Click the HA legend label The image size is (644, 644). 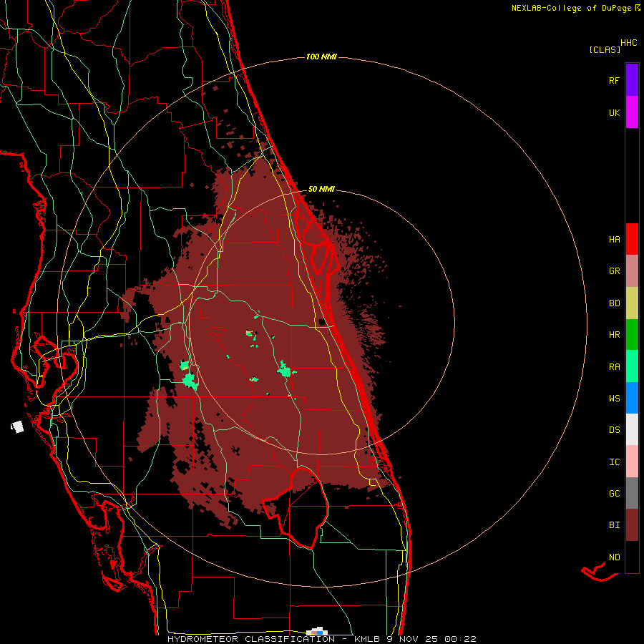(x=614, y=240)
